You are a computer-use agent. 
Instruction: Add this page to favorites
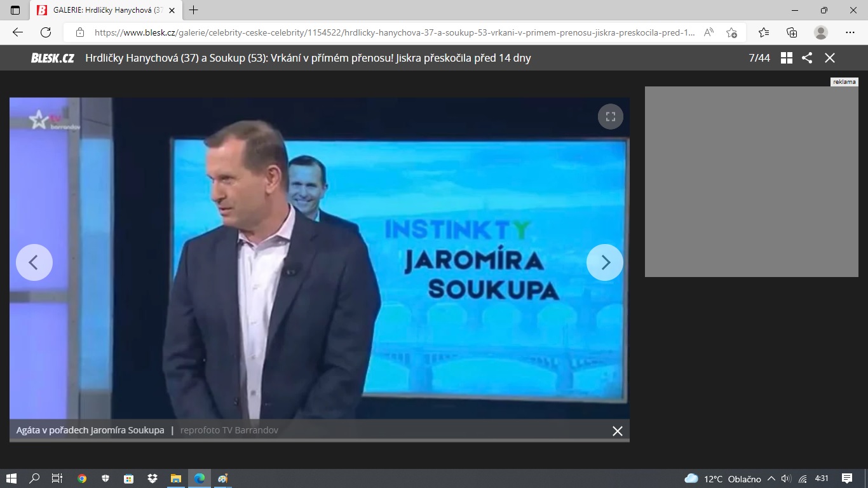tap(732, 32)
